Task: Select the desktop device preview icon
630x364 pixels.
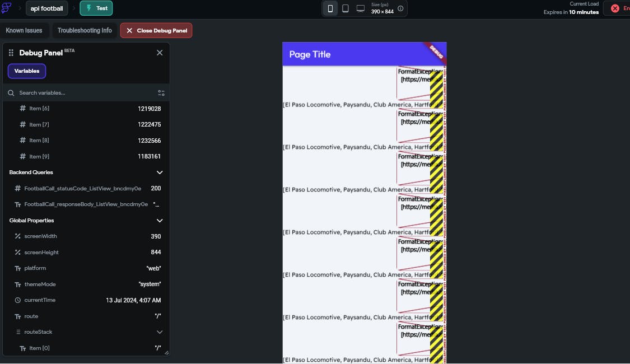Action: click(361, 8)
